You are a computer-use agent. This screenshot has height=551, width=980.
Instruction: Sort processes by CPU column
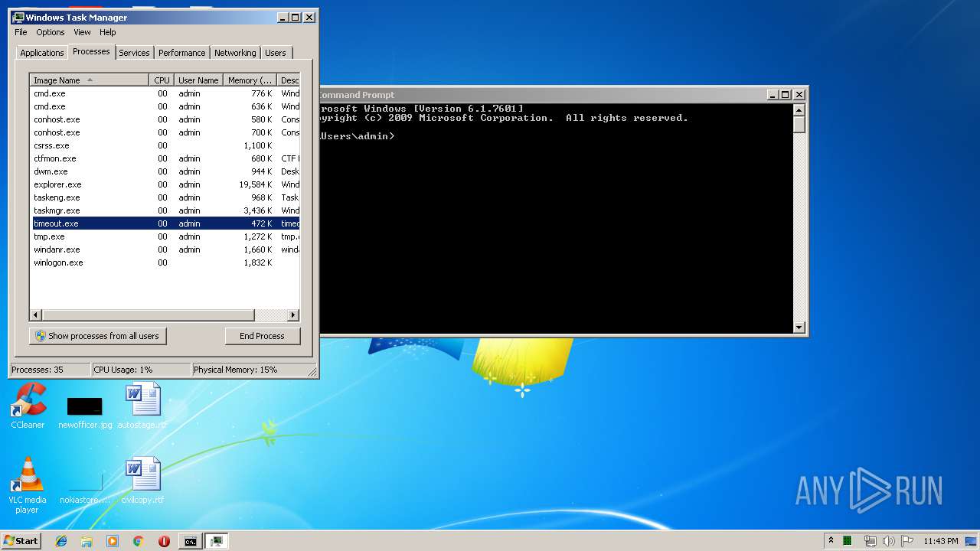pyautogui.click(x=162, y=80)
